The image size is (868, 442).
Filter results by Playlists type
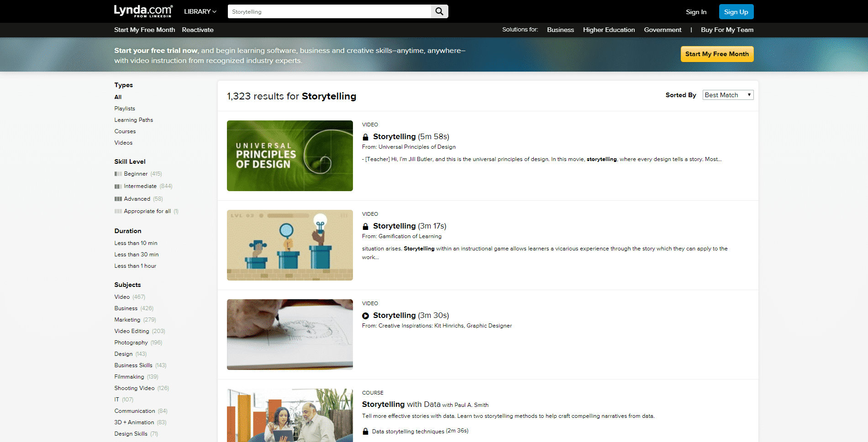[x=125, y=109]
